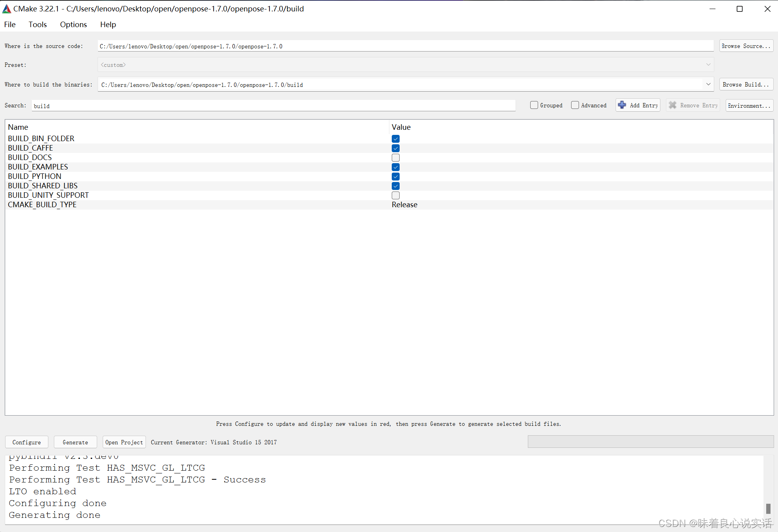Screen dimensions: 778x532
Task: Toggle BUILD_DOCS checkbox
Action: pos(396,157)
